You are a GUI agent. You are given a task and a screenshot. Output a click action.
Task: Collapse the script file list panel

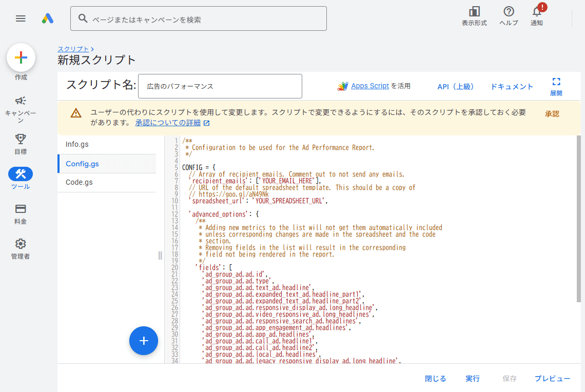(160, 256)
